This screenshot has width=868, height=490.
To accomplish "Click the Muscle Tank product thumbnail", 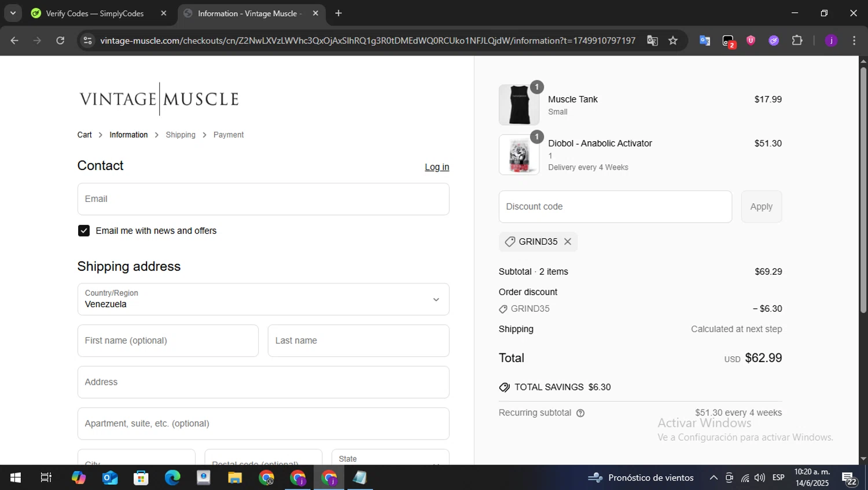I will tap(519, 105).
